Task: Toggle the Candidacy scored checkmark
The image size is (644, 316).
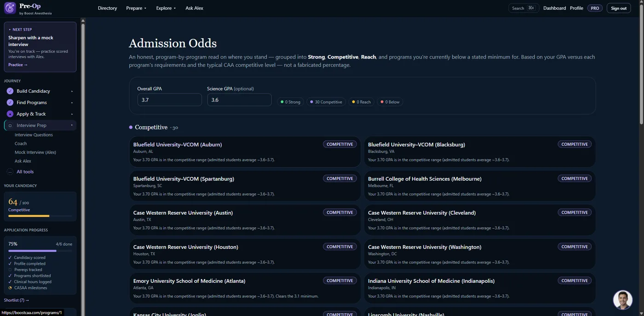Action: [10, 257]
